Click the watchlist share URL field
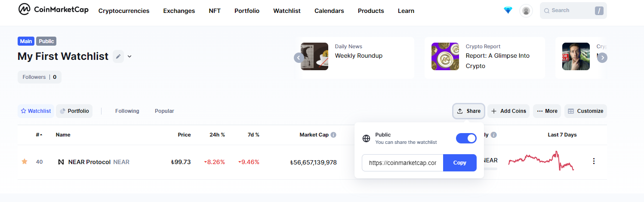 tap(402, 163)
